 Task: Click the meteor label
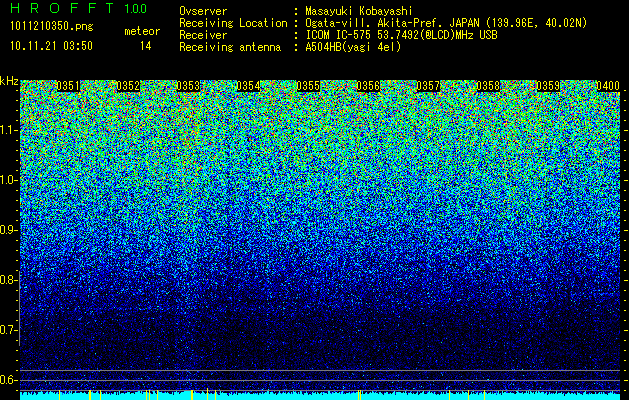pyautogui.click(x=142, y=31)
